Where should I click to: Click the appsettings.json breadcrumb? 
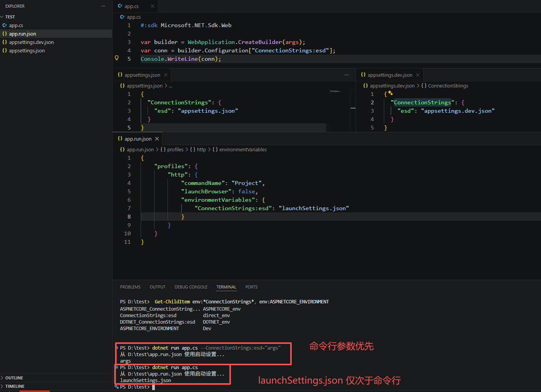pos(145,86)
